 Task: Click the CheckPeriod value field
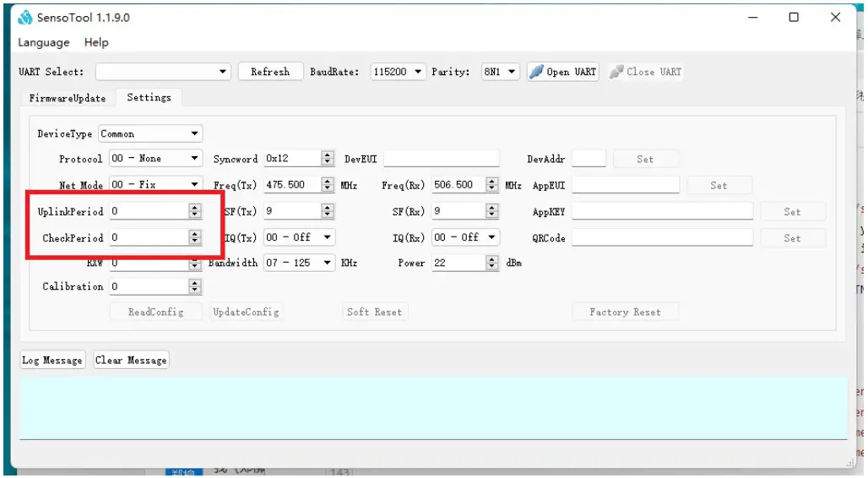click(x=149, y=237)
